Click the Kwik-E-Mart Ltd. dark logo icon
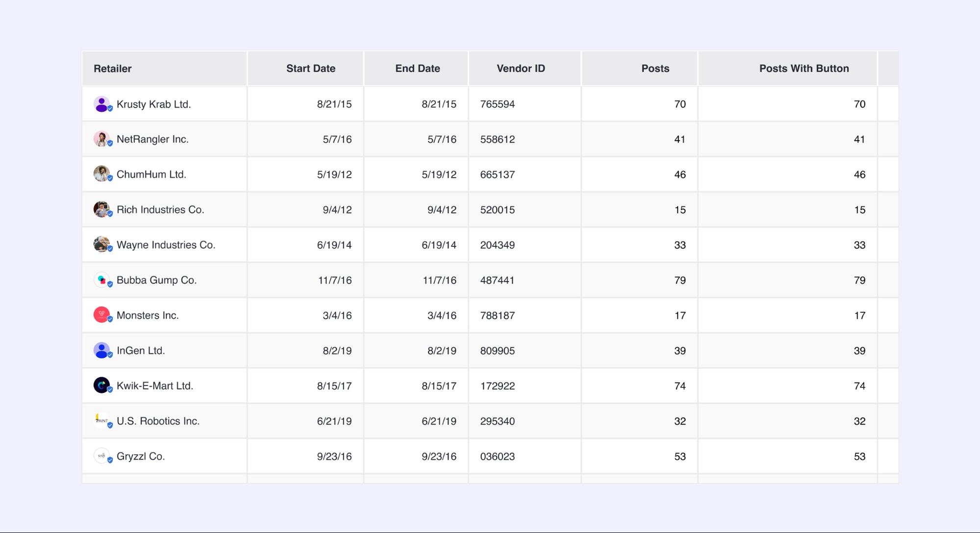This screenshot has width=980, height=533. pos(101,386)
